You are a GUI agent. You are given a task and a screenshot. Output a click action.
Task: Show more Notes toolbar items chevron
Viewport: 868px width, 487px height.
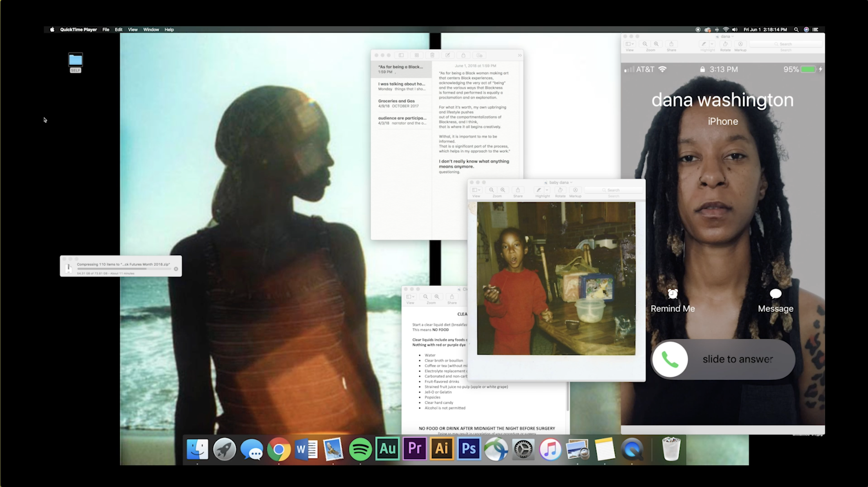520,55
